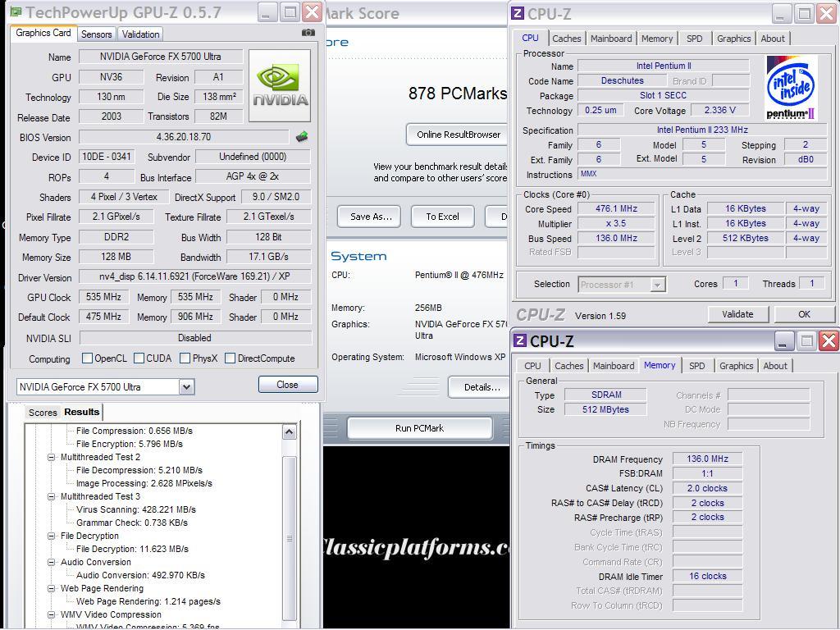Open the Mainboard tab in upper CPU-Z
Screen dimensions: 840x630
610,39
